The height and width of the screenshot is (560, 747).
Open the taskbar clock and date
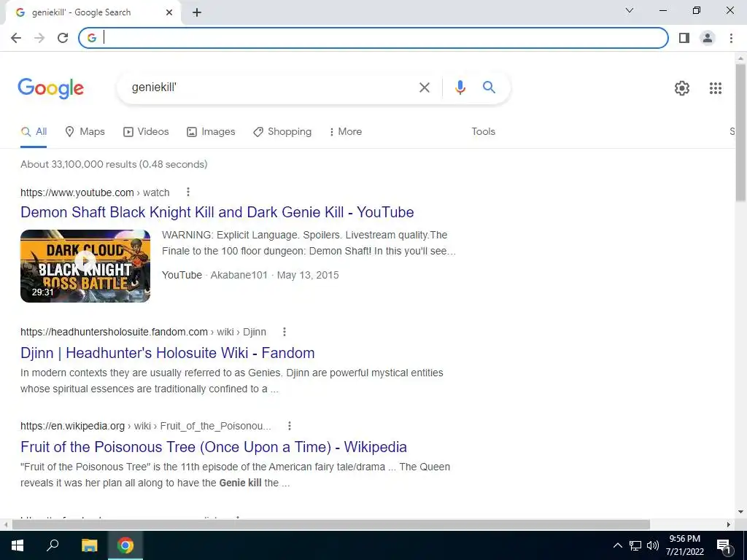tap(684, 545)
